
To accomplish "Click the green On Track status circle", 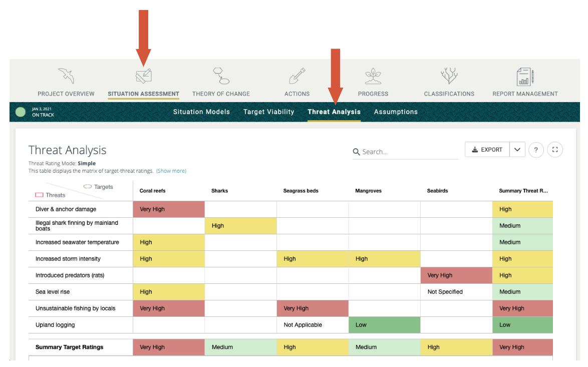I will coord(21,112).
